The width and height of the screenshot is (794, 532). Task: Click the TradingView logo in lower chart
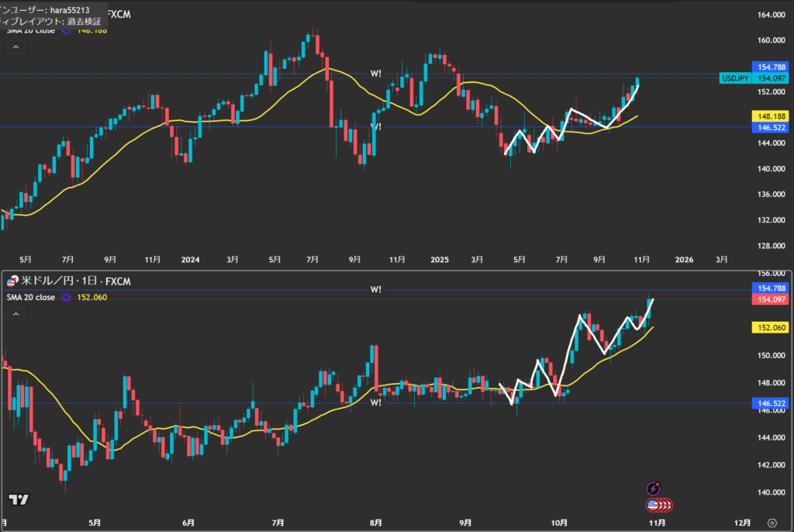point(19,500)
